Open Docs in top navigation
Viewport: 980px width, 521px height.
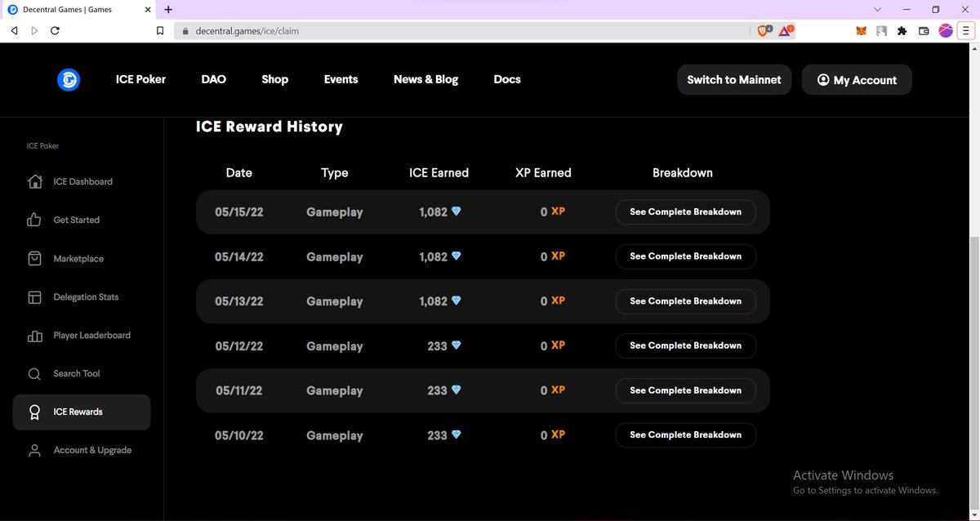(x=507, y=79)
